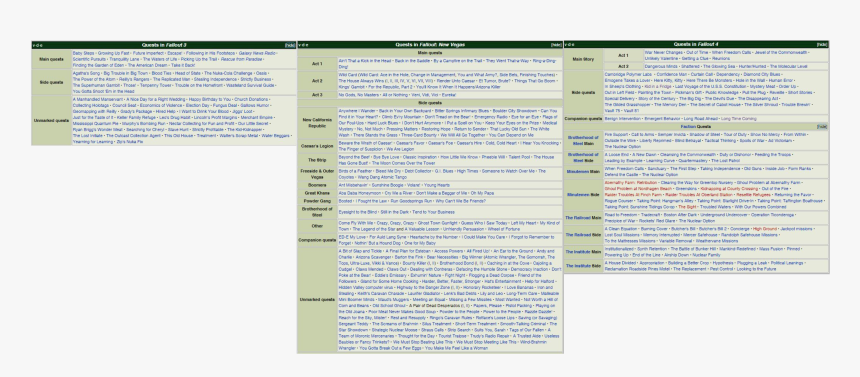Screen dimensions: 860x377
Task: Open the Brotherhood of Steel Main link
Action: (x=584, y=140)
